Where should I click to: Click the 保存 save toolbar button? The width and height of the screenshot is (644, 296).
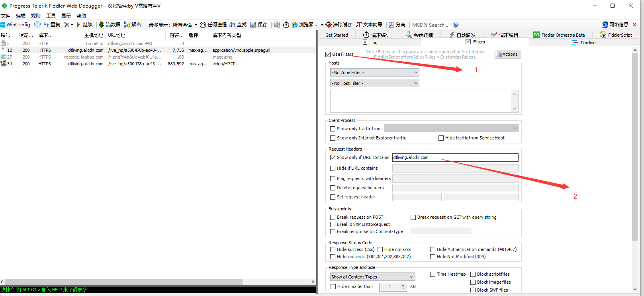[258, 25]
